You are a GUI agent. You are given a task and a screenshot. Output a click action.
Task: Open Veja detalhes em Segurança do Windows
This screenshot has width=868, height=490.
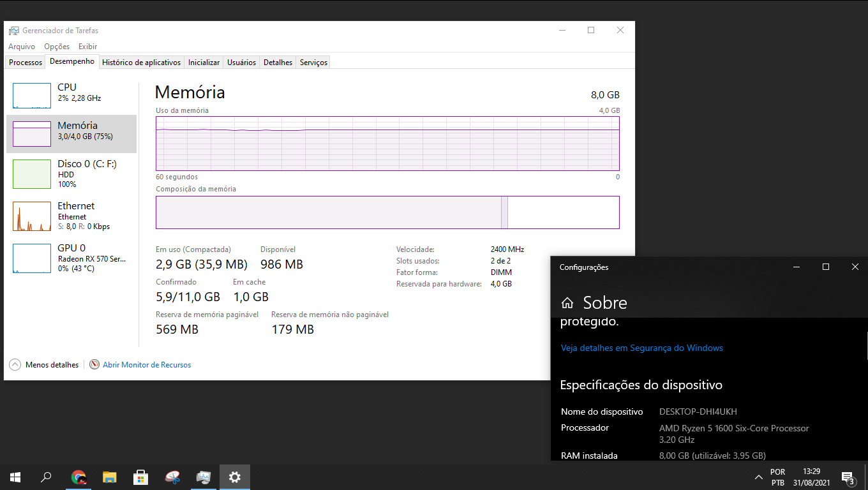tap(642, 348)
